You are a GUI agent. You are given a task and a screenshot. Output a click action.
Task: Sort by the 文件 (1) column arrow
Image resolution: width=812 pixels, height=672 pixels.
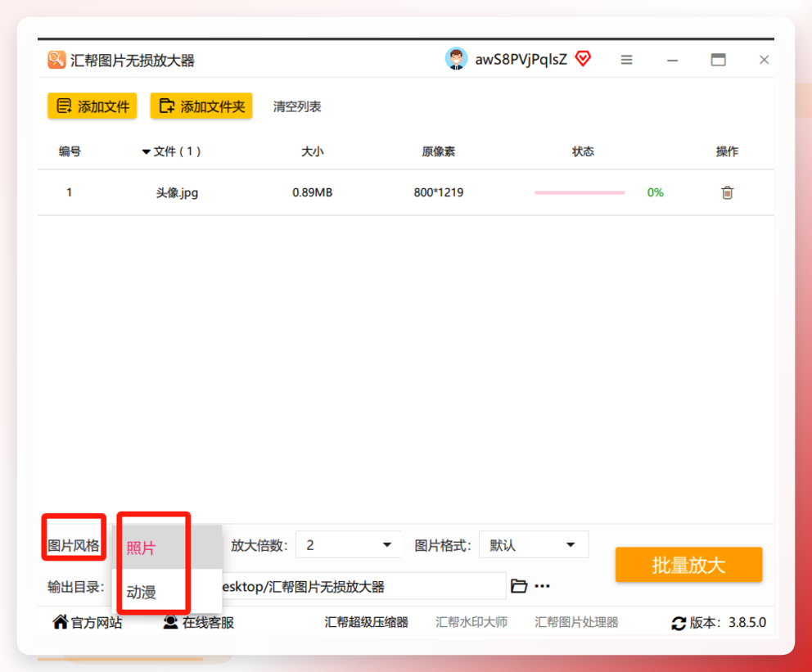(146, 151)
